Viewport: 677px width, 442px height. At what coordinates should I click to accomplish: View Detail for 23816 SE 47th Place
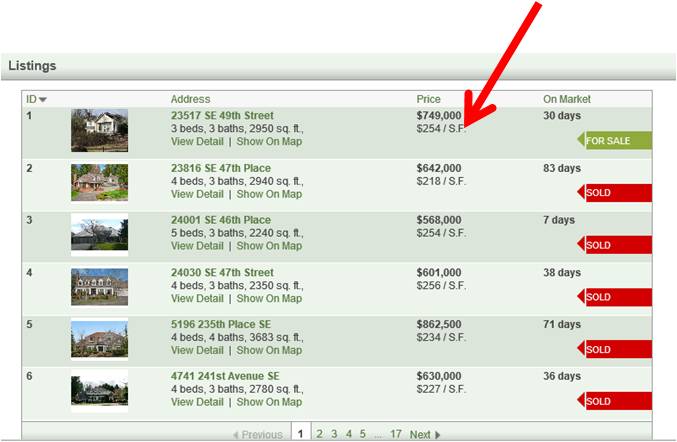pyautogui.click(x=197, y=194)
